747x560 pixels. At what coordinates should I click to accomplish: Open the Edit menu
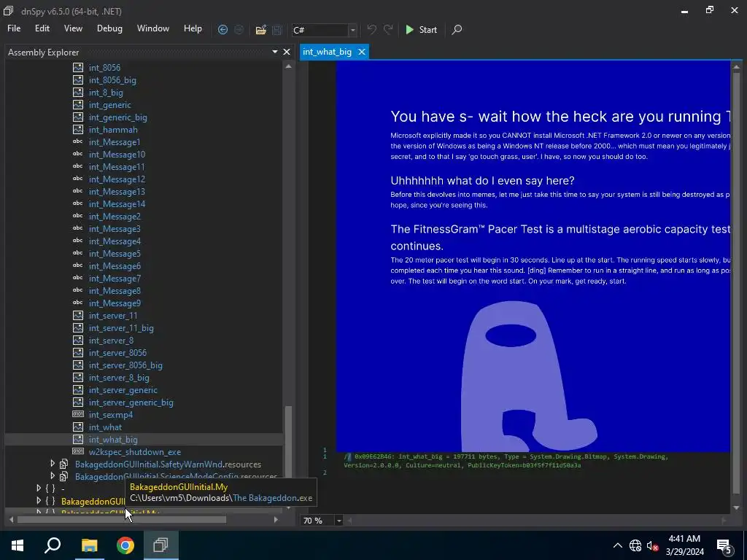[x=42, y=28]
